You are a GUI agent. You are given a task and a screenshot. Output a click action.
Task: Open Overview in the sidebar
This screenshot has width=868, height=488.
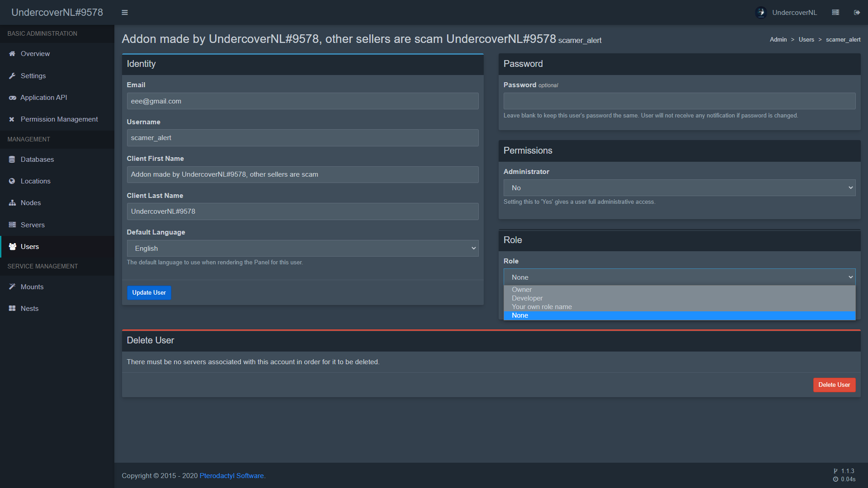[57, 54]
